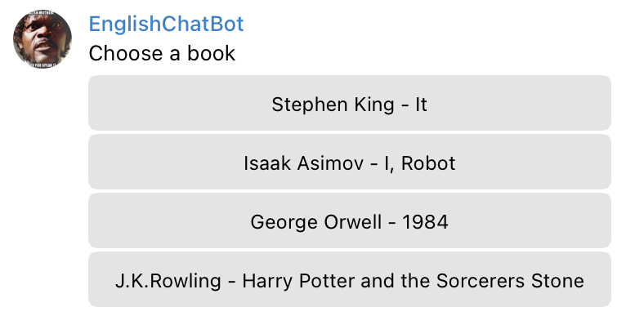Tap the I, Robot inline button
The image size is (644, 325).
click(350, 162)
